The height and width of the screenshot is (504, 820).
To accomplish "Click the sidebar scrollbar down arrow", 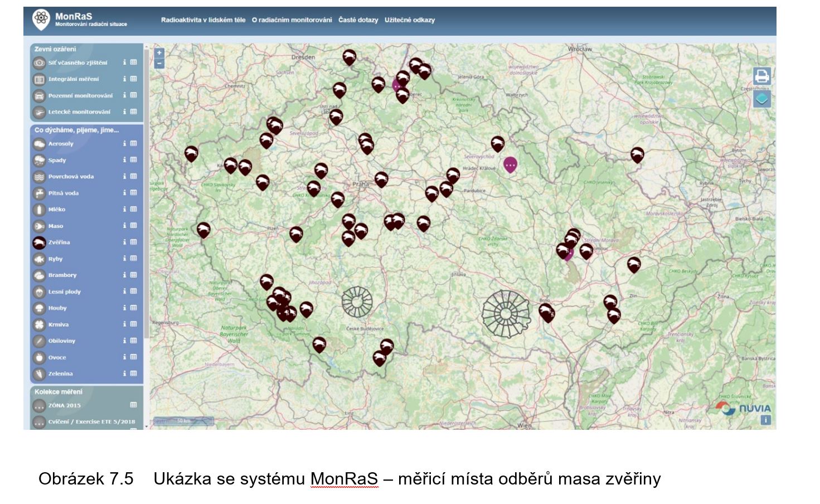I will coord(146,427).
